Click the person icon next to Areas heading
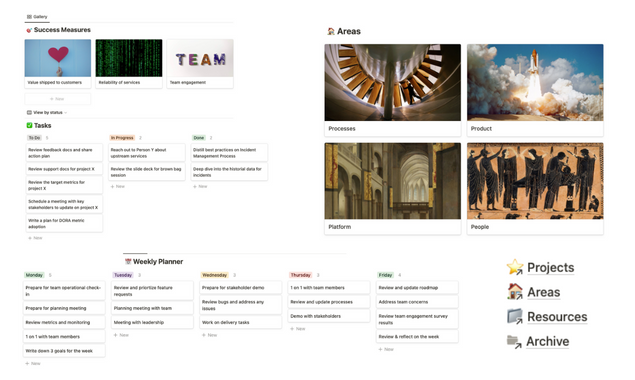Viewport: 635px width, 380px height. pyautogui.click(x=331, y=31)
